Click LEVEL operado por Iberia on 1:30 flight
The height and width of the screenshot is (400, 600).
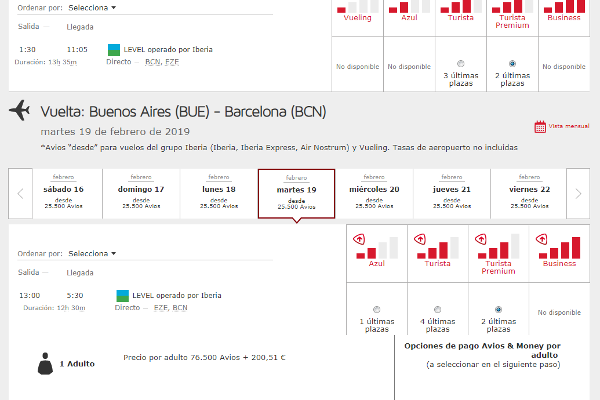click(x=168, y=49)
